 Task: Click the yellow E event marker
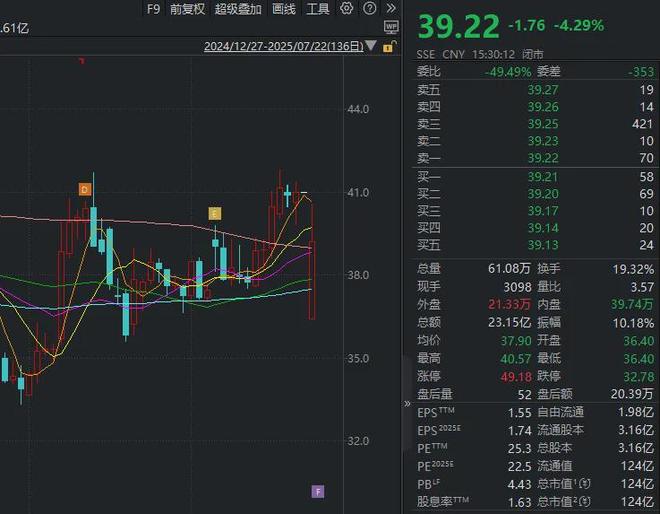point(215,213)
